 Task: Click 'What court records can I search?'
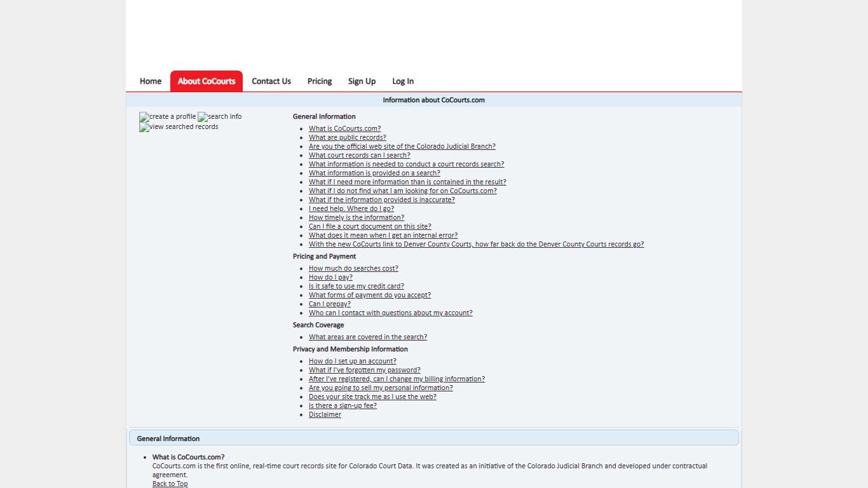coord(359,156)
